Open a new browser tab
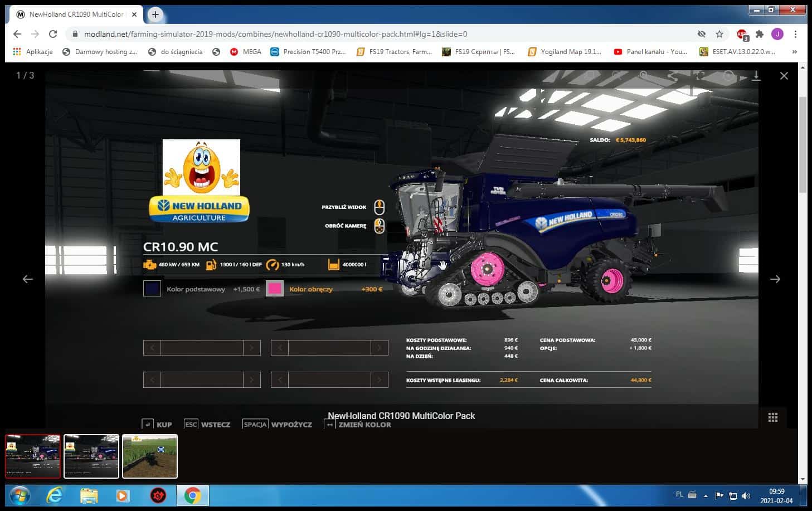 [155, 14]
